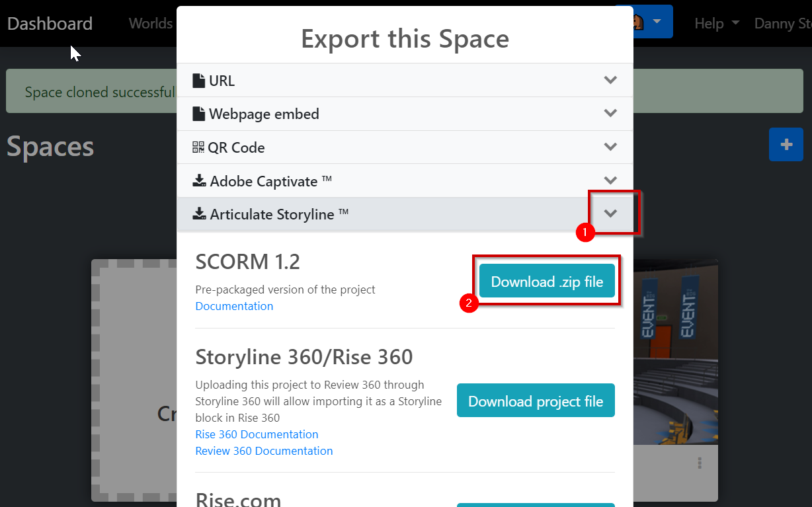The width and height of the screenshot is (812, 507).
Task: Open the space card three-dot menu
Action: pos(700,463)
